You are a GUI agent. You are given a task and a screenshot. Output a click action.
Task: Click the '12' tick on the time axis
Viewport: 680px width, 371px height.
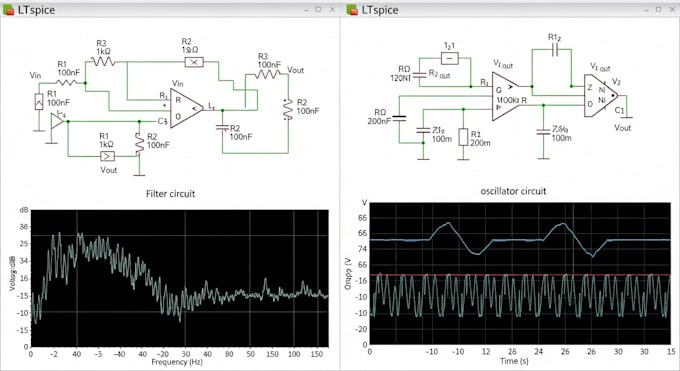pyautogui.click(x=486, y=351)
